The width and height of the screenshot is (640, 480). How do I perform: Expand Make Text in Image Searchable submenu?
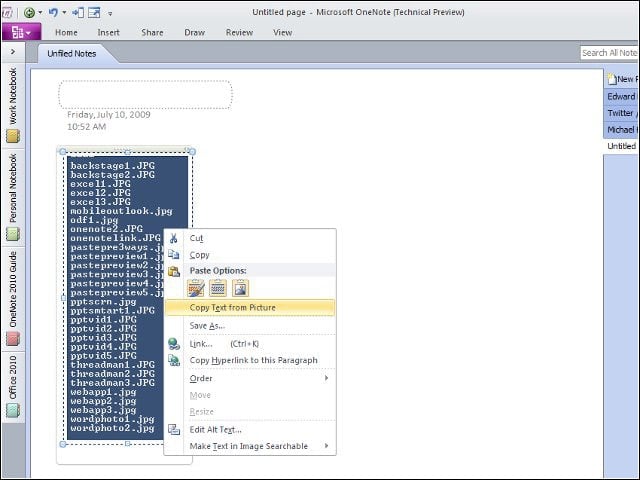[x=250, y=446]
